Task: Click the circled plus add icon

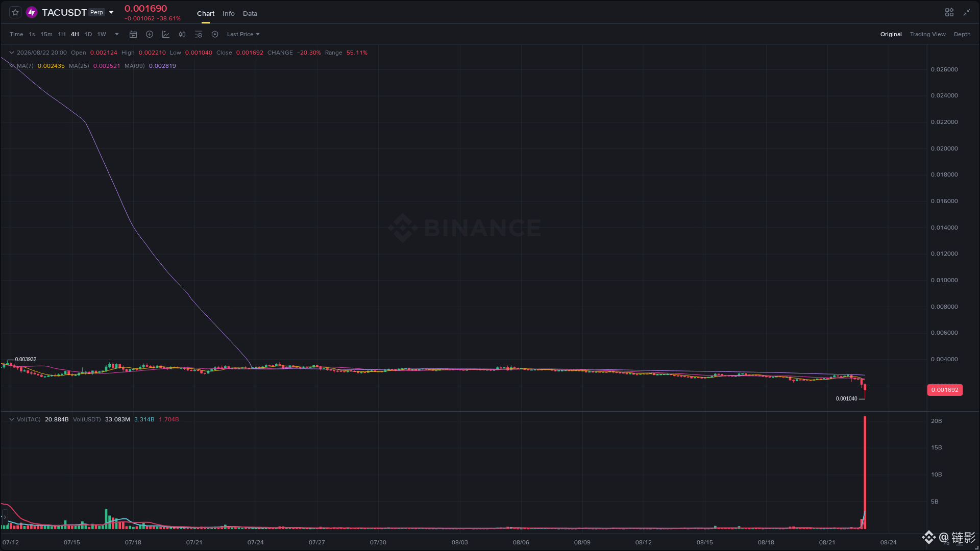Action: (x=150, y=34)
